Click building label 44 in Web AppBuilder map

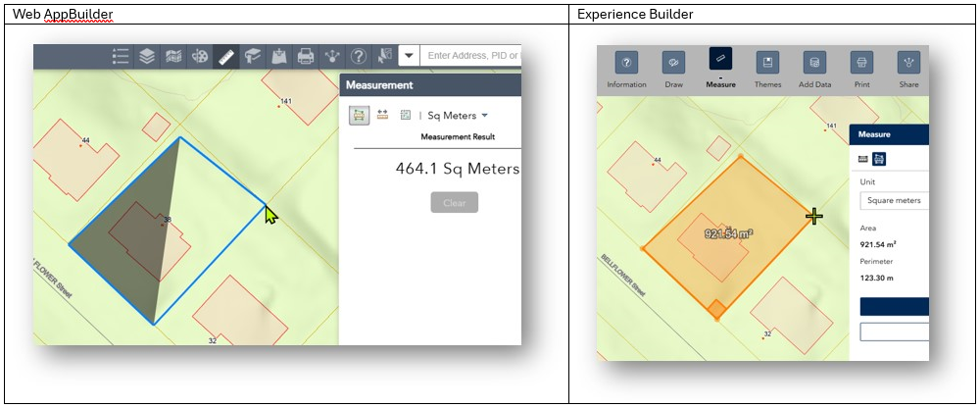[x=85, y=140]
